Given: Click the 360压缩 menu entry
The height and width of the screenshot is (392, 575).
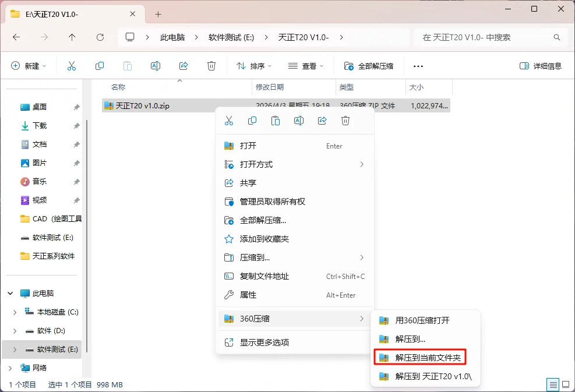Looking at the screenshot, I should [x=295, y=319].
